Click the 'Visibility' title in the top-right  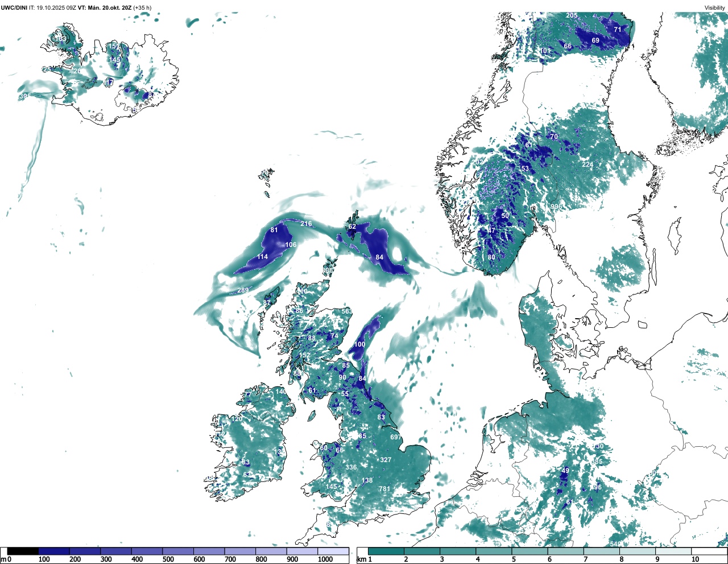[715, 8]
